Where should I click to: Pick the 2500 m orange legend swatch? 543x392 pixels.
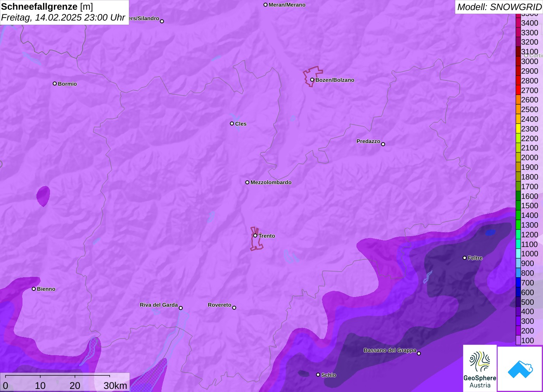tap(518, 109)
